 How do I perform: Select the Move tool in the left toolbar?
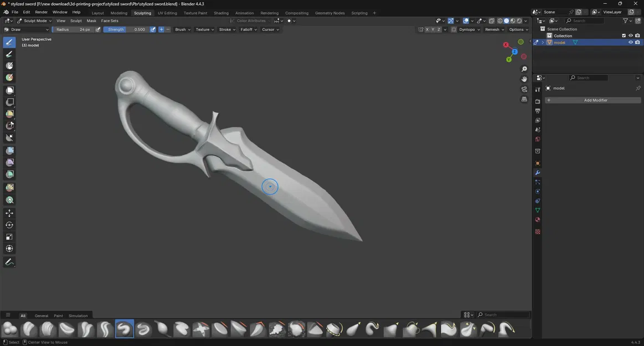8,213
